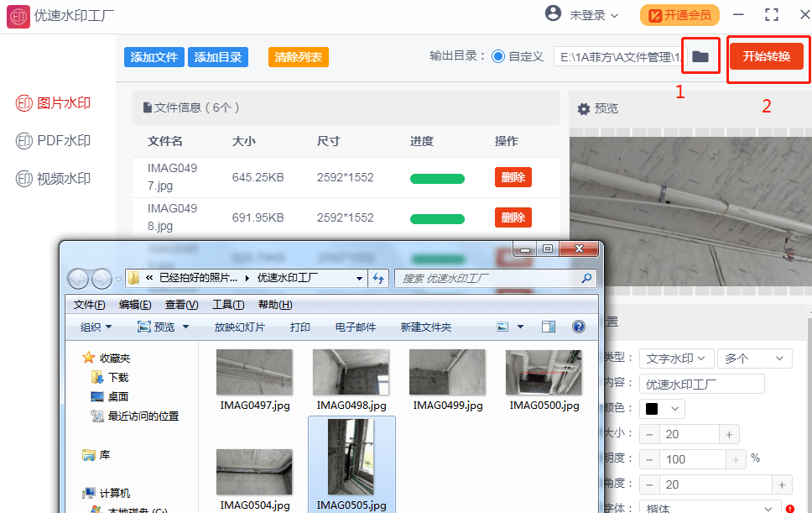
Task: Click the 添加文件 button
Action: [154, 57]
